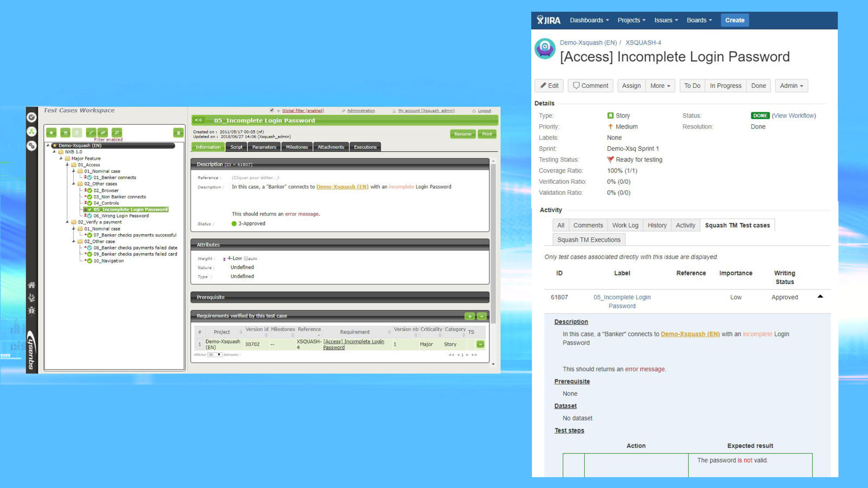
Task: Click the Create button in JIRA
Action: coord(735,20)
